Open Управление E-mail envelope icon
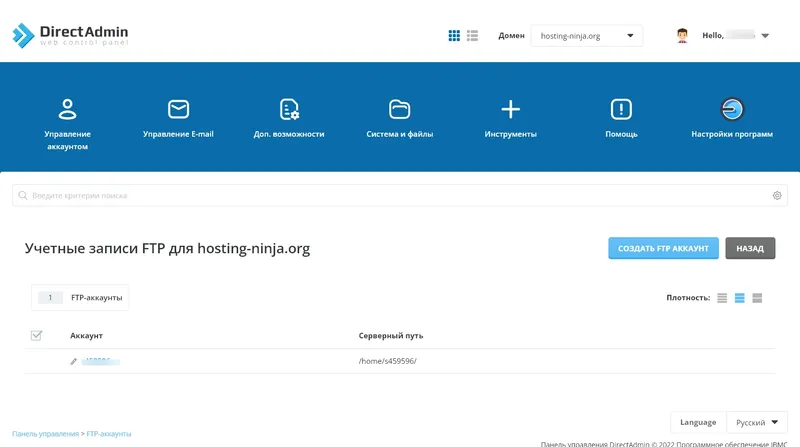 coord(178,109)
